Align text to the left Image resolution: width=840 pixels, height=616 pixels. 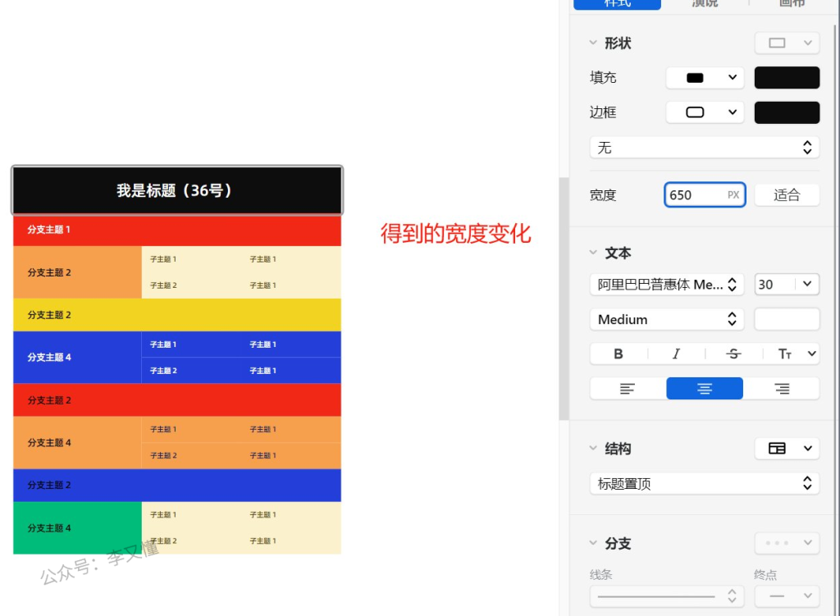(x=628, y=389)
